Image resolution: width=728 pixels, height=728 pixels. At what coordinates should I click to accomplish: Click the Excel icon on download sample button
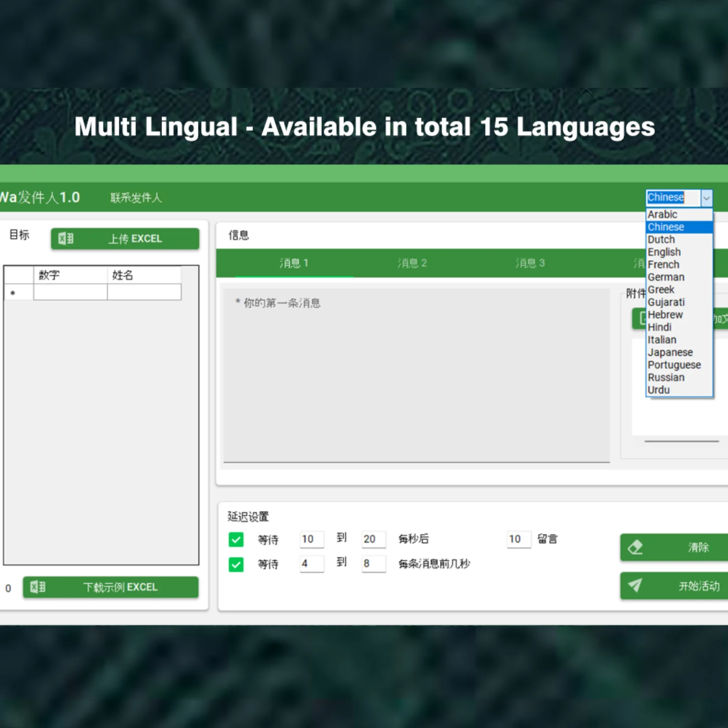[38, 587]
